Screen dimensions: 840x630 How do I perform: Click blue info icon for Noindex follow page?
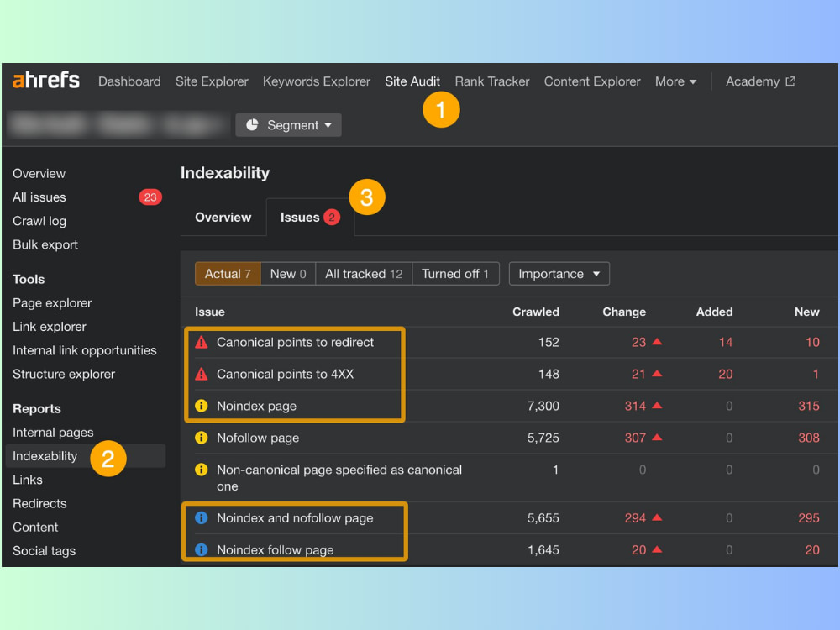pyautogui.click(x=202, y=549)
